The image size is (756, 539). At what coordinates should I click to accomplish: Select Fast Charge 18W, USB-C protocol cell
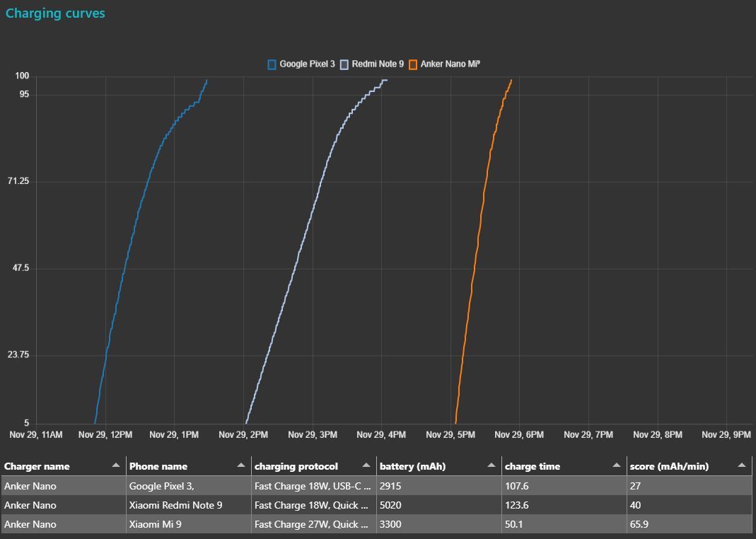314,486
